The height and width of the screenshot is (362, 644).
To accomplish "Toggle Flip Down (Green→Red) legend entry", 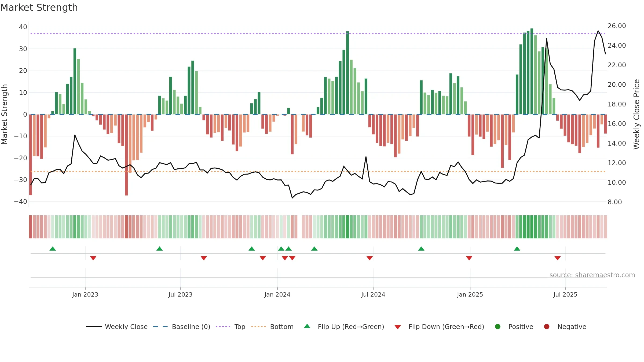I will coord(439,327).
